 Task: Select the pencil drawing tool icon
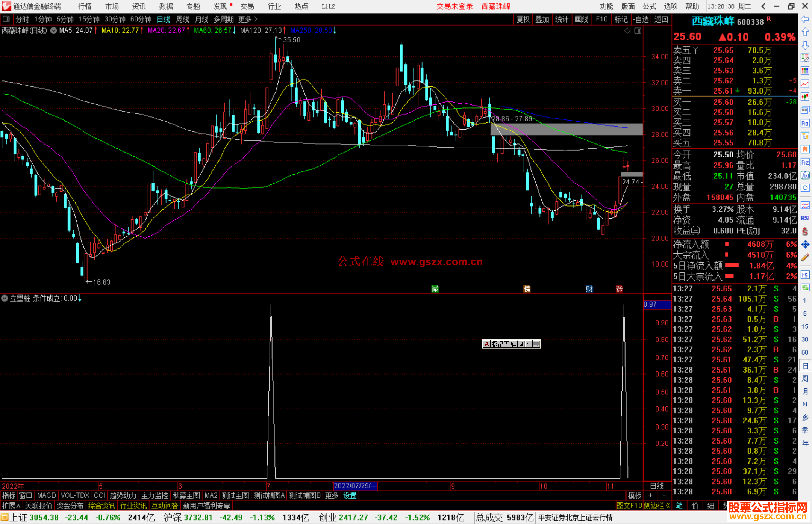pyautogui.click(x=805, y=257)
